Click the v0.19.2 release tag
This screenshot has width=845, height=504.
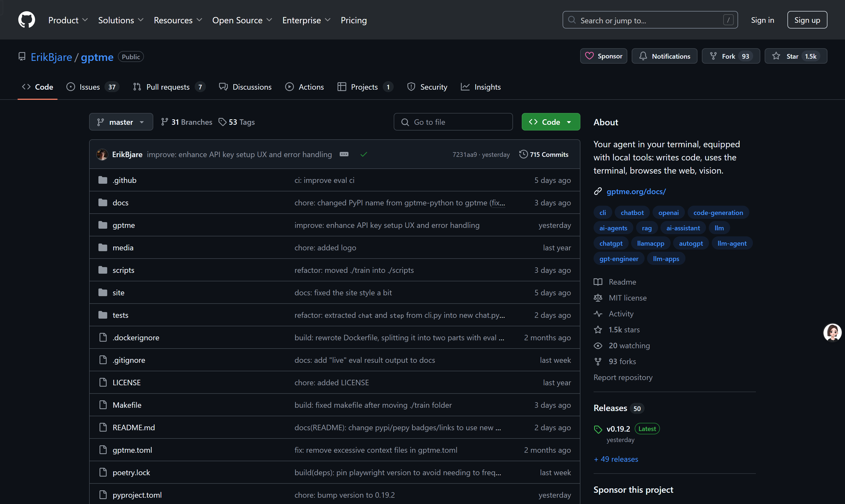click(x=618, y=429)
